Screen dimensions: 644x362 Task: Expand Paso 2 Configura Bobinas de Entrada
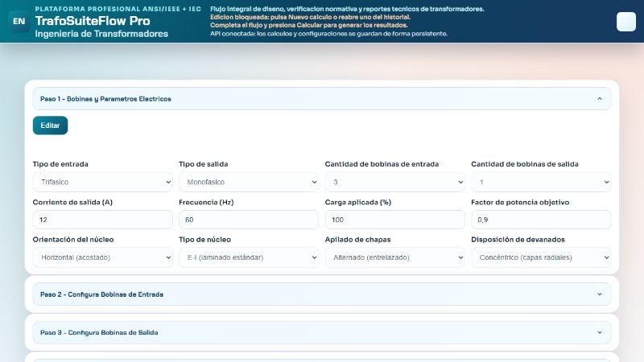[321, 294]
